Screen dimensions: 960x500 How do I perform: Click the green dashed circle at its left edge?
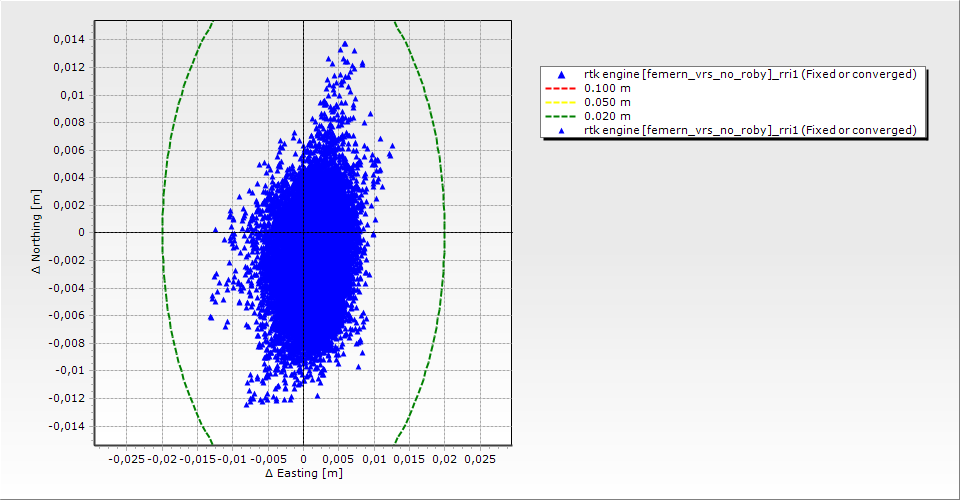[x=162, y=232]
